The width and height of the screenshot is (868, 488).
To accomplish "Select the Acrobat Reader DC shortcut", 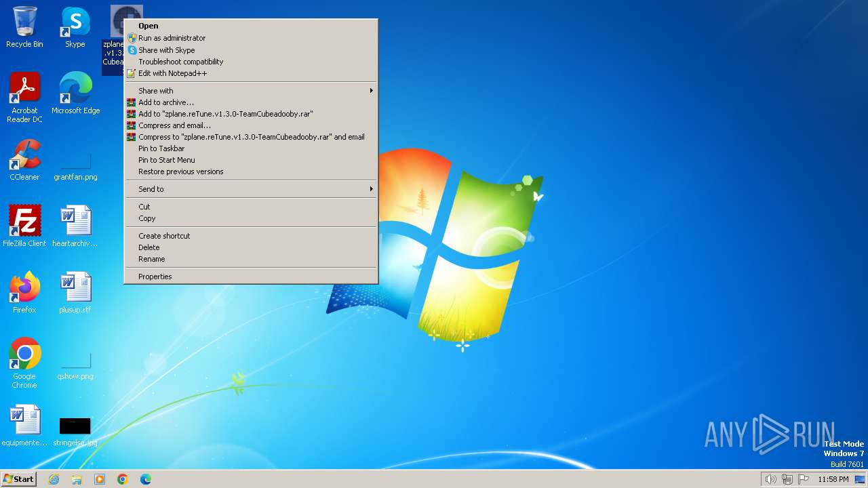I will pos(24,98).
